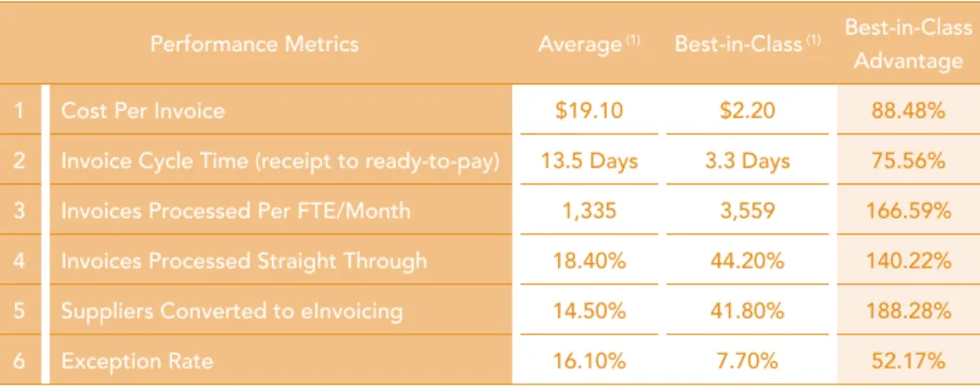Select the 7.70% exception rate cell
This screenshot has height=389, width=980.
pyautogui.click(x=747, y=361)
